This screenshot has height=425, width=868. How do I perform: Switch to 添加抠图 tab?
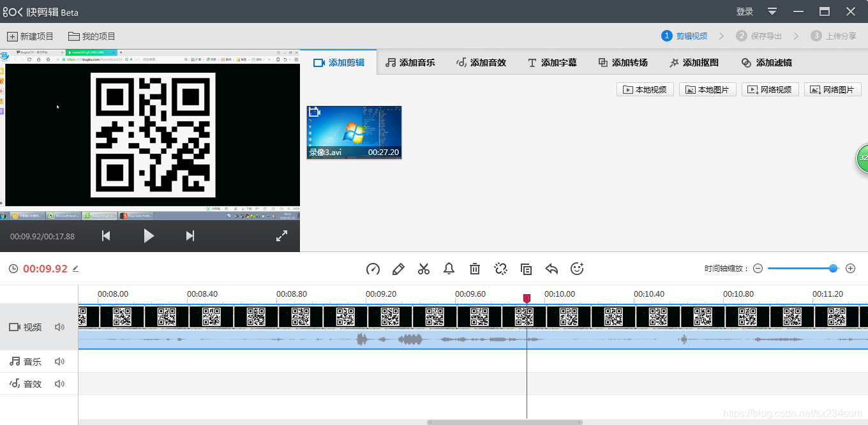point(694,63)
